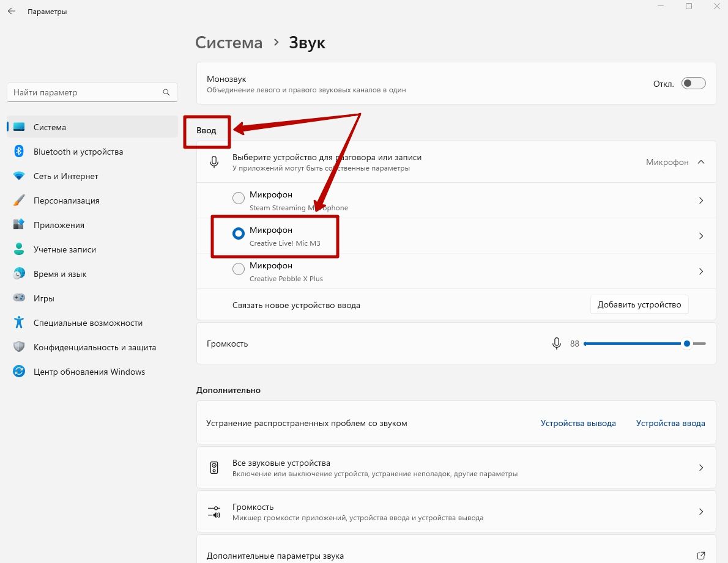Open Конфиденциальность и защита
The image size is (728, 563).
92,347
